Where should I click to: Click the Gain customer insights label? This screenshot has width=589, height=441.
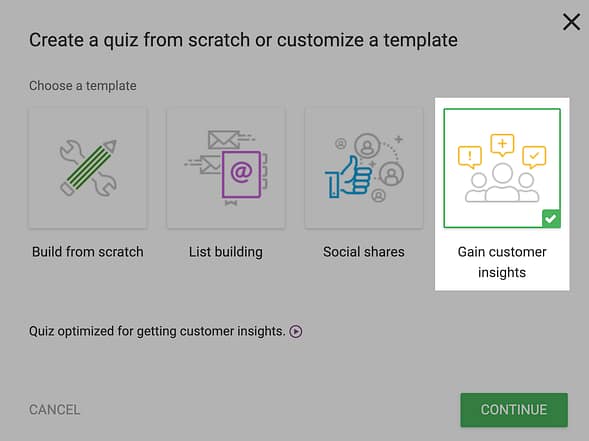pyautogui.click(x=502, y=262)
